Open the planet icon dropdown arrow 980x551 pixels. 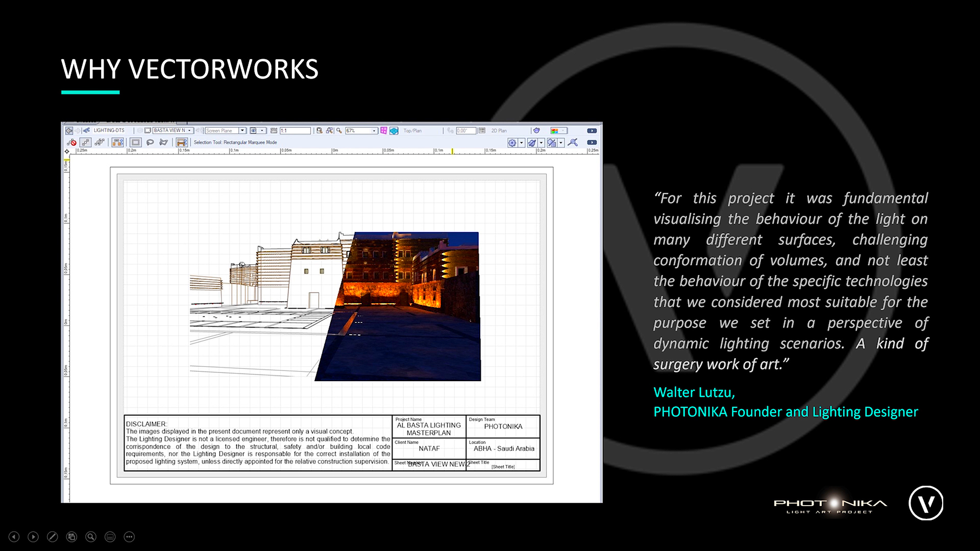click(541, 143)
